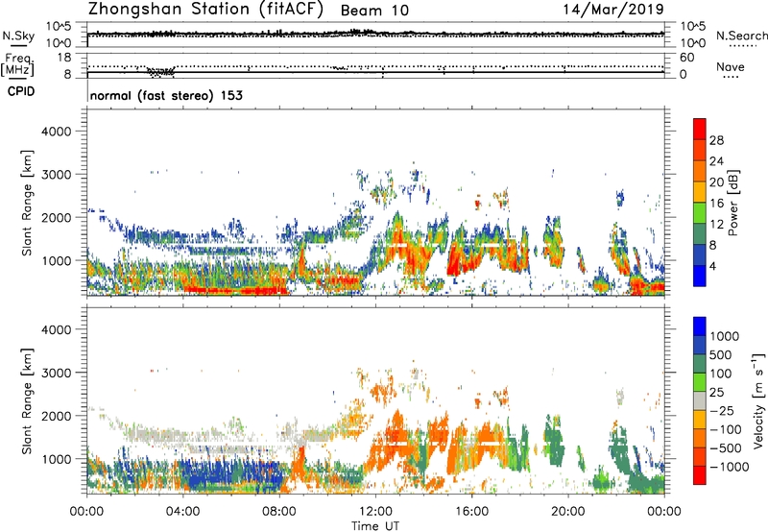Click the 'Velocity [m s-1]' colorbar label
This screenshot has height=532, width=768.
[x=758, y=400]
